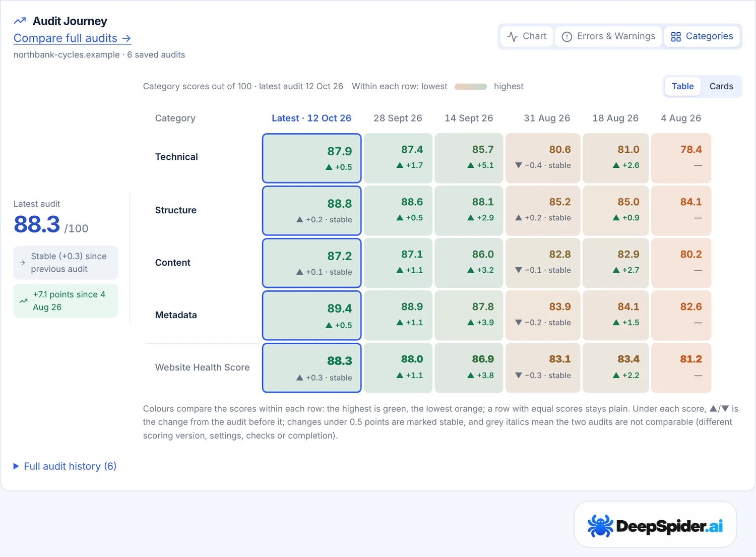756x557 pixels.
Task: Click the Metadata latest score 89.4
Action: [339, 308]
